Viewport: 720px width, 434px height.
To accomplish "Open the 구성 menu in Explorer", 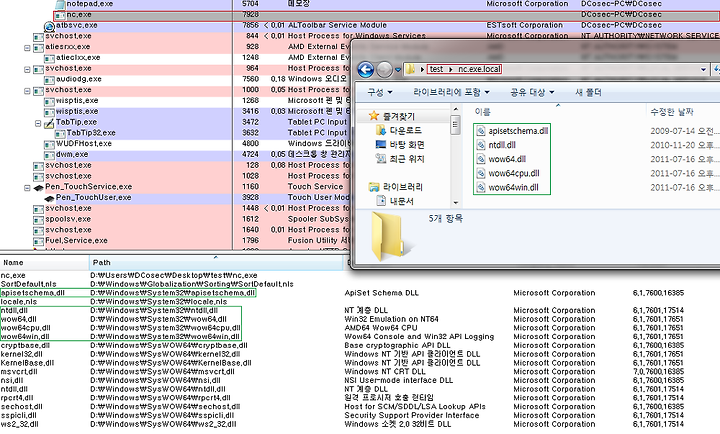I will click(x=380, y=92).
